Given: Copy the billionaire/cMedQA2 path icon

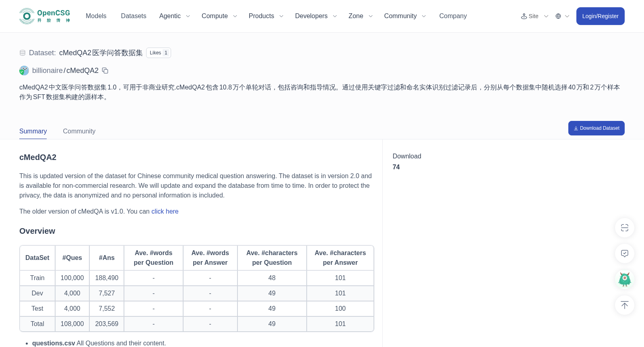Looking at the screenshot, I should point(105,71).
